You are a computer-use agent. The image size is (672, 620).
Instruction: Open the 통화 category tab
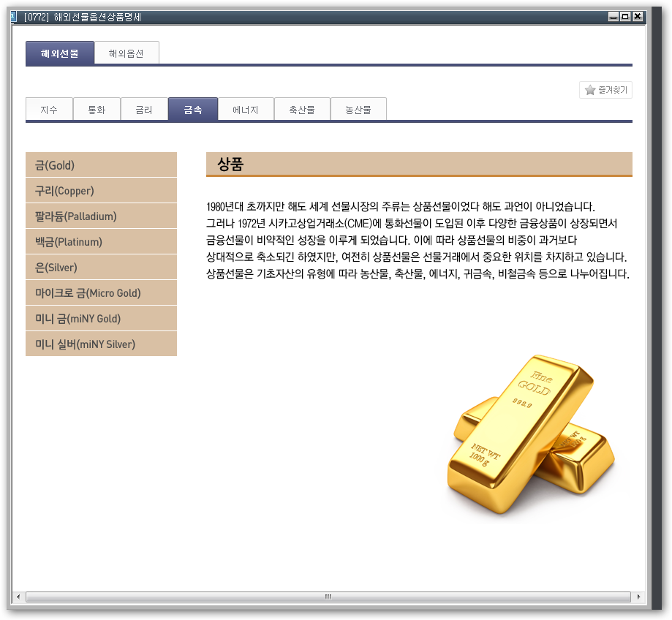[97, 109]
